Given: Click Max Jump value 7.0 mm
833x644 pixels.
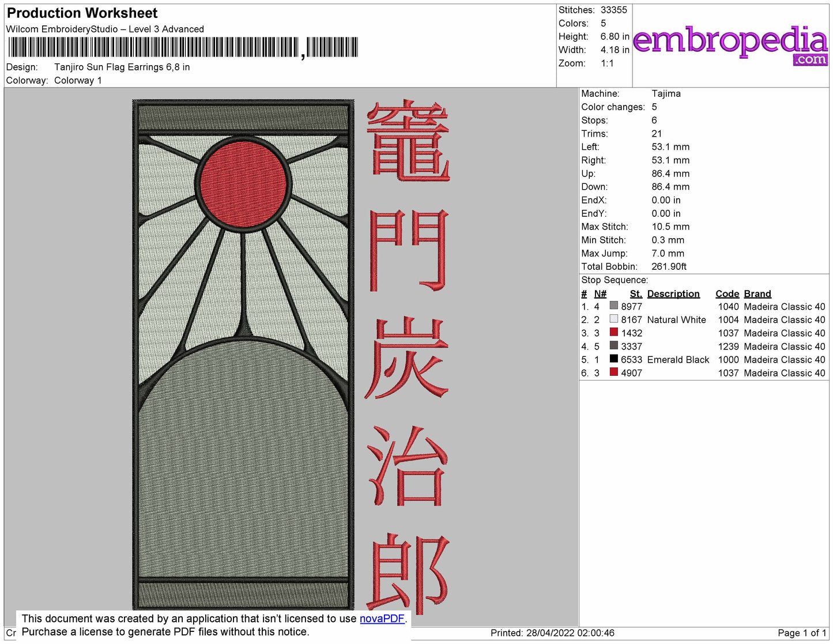Looking at the screenshot, I should pyautogui.click(x=668, y=253).
